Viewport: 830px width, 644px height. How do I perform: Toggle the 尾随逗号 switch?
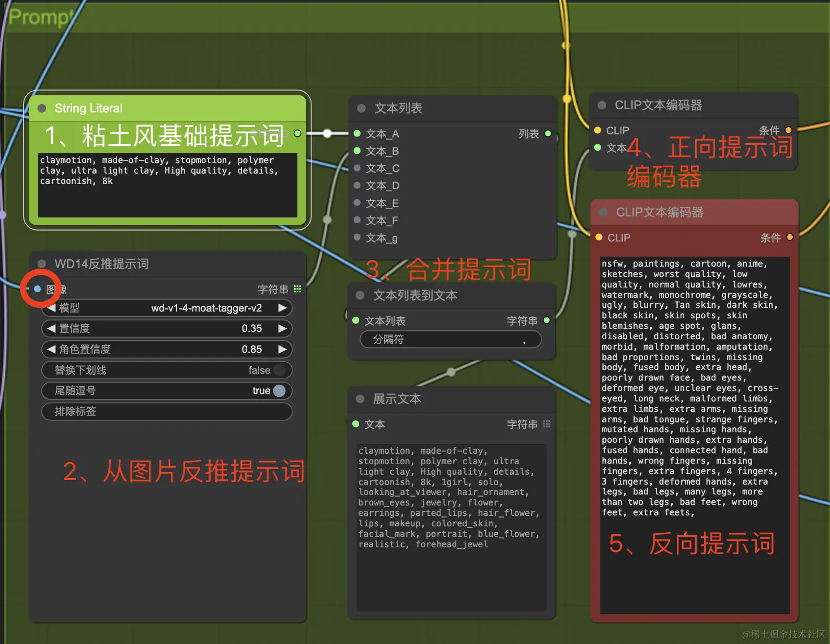click(279, 390)
